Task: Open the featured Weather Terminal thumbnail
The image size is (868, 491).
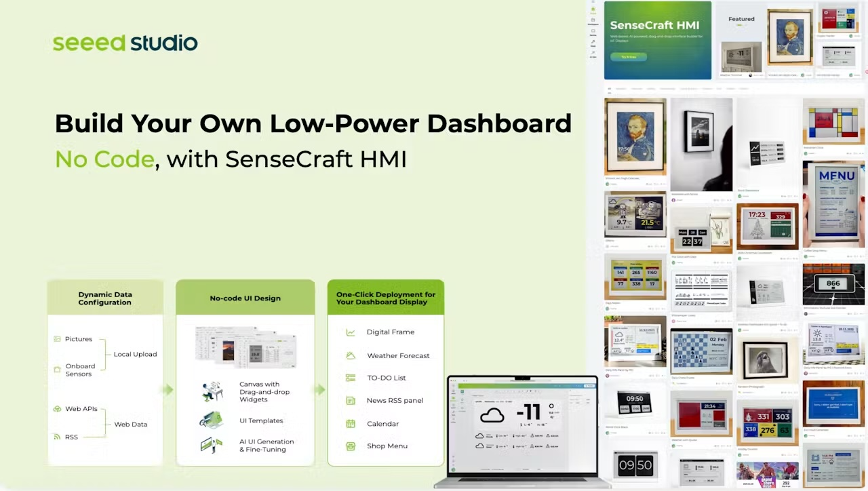Action: 741,58
